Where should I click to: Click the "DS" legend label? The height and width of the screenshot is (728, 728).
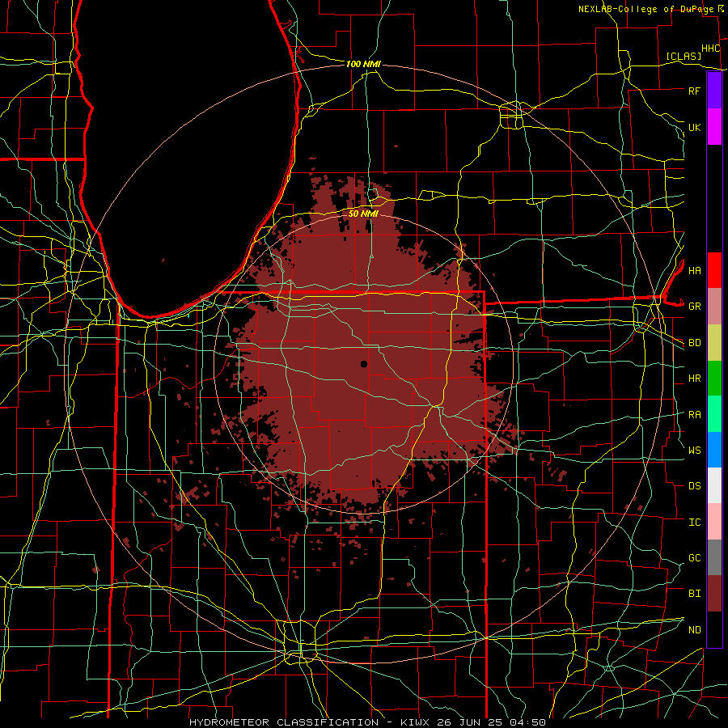(694, 486)
